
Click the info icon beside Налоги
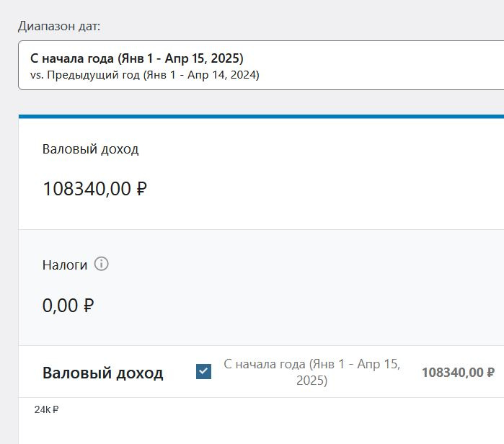click(102, 264)
